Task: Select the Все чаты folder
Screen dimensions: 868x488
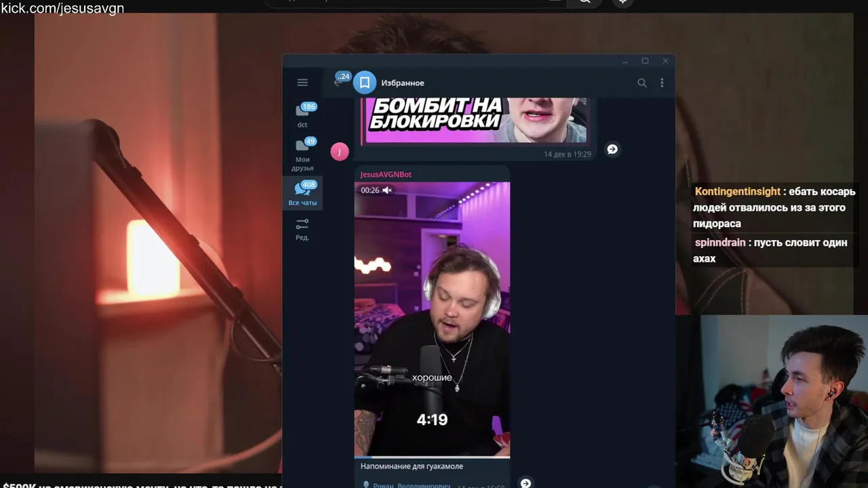Action: click(302, 193)
